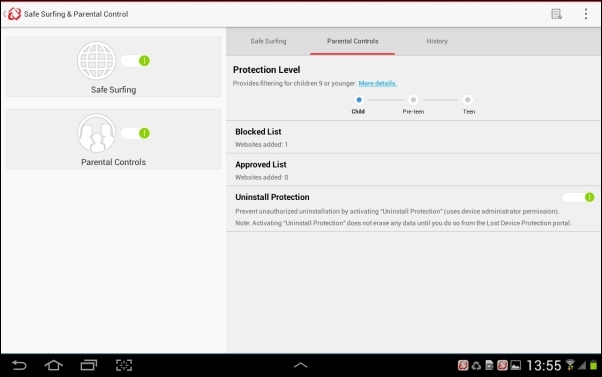Click the Parental Controls family icon

(96, 133)
